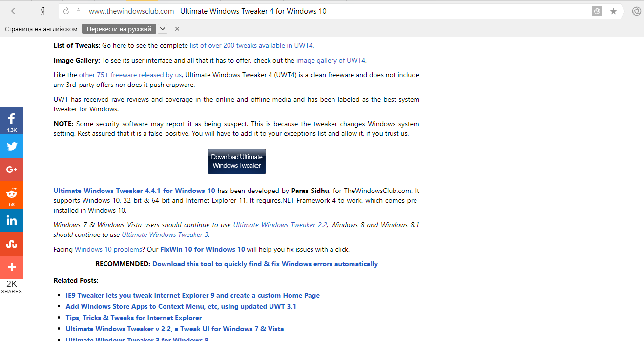Click the Related Posts: heading
The height and width of the screenshot is (341, 644).
tap(76, 280)
